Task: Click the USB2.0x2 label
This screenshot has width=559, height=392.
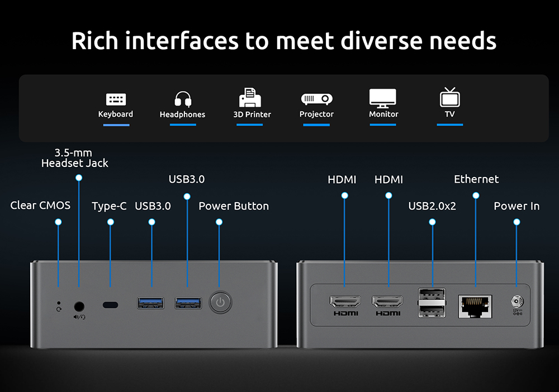Action: click(432, 206)
